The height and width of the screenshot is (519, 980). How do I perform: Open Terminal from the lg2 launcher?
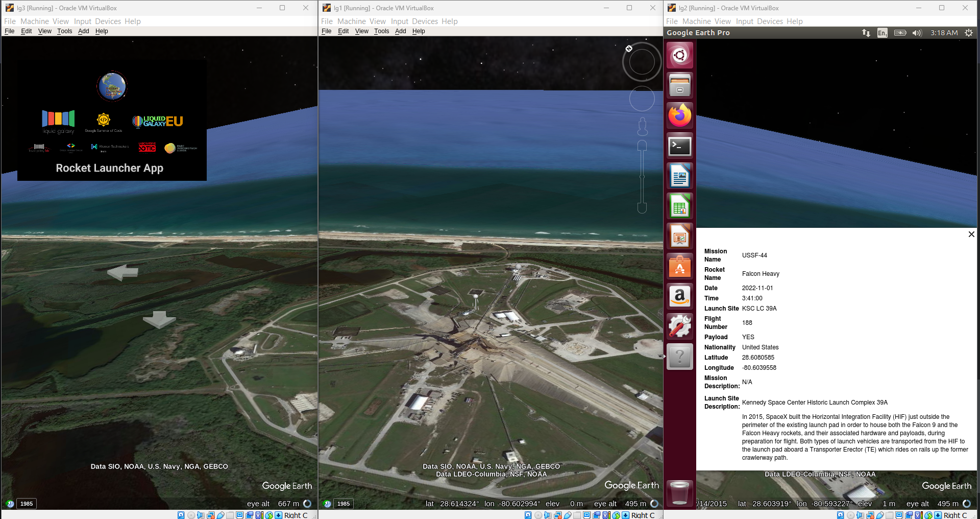680,146
